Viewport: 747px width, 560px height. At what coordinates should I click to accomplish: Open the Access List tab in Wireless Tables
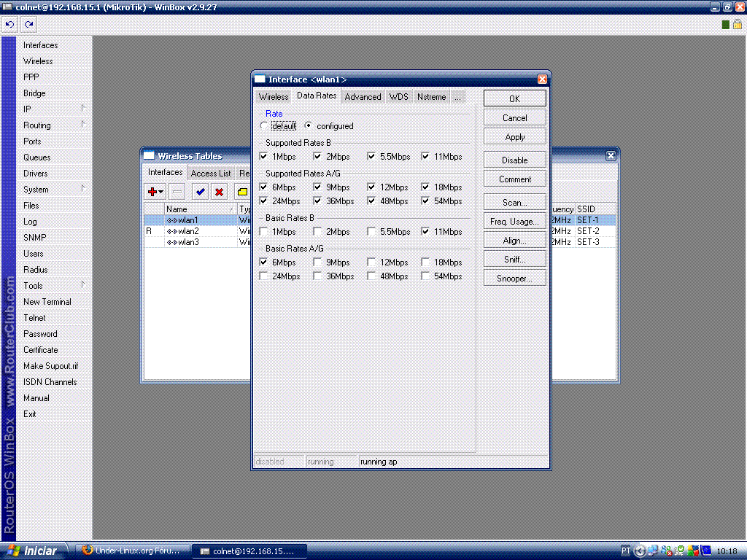211,174
